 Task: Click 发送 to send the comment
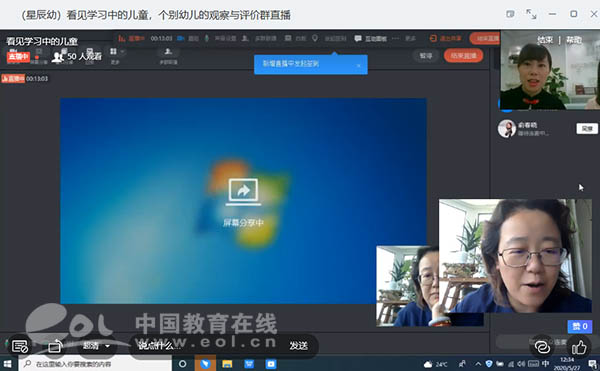[298, 346]
